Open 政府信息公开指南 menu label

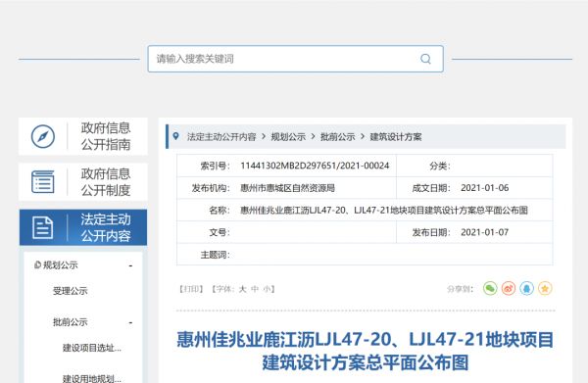tap(106, 136)
